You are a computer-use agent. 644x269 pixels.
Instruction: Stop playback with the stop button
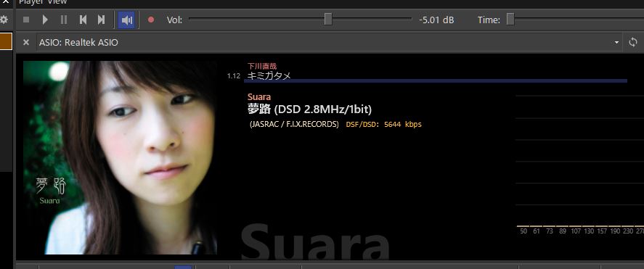[26, 20]
